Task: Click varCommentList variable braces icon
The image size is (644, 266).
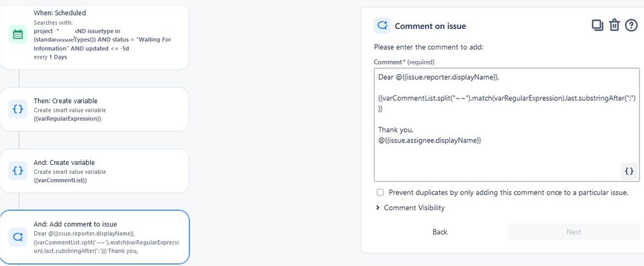Action: [x=17, y=171]
